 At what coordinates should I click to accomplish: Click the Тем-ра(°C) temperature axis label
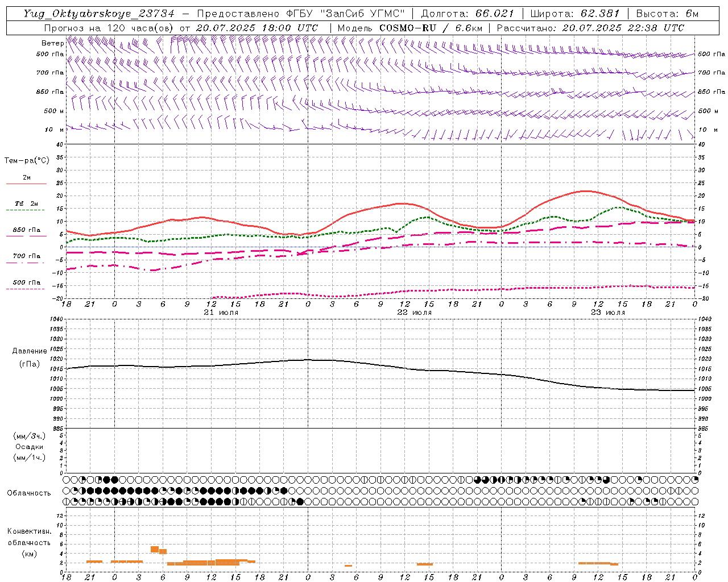pyautogui.click(x=27, y=161)
